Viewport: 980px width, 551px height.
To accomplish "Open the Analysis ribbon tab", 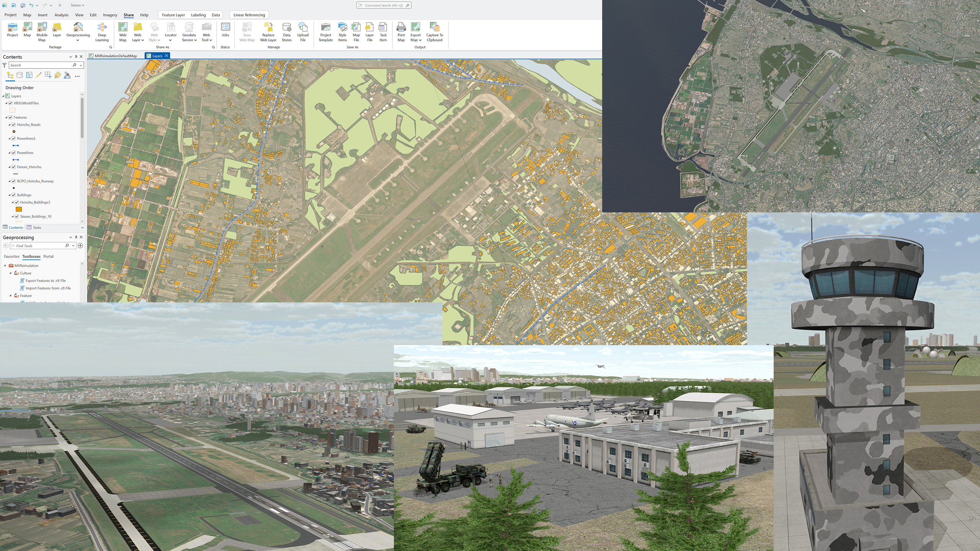I will (x=61, y=15).
